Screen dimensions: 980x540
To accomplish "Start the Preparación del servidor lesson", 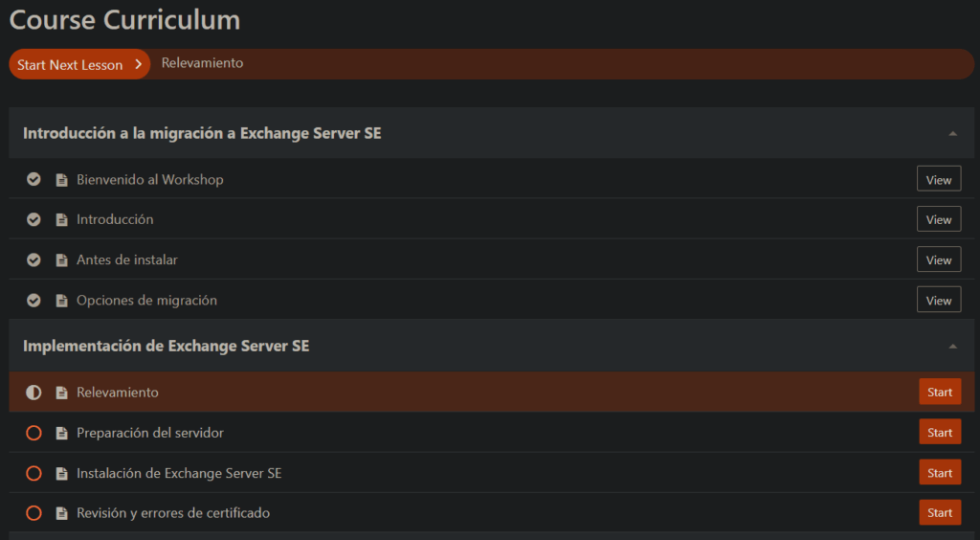I will pos(940,432).
